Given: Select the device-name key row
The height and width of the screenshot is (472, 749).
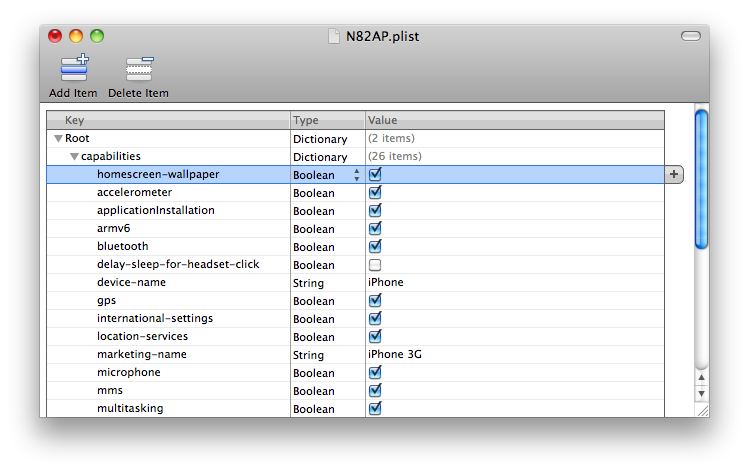Looking at the screenshot, I should pos(133,282).
